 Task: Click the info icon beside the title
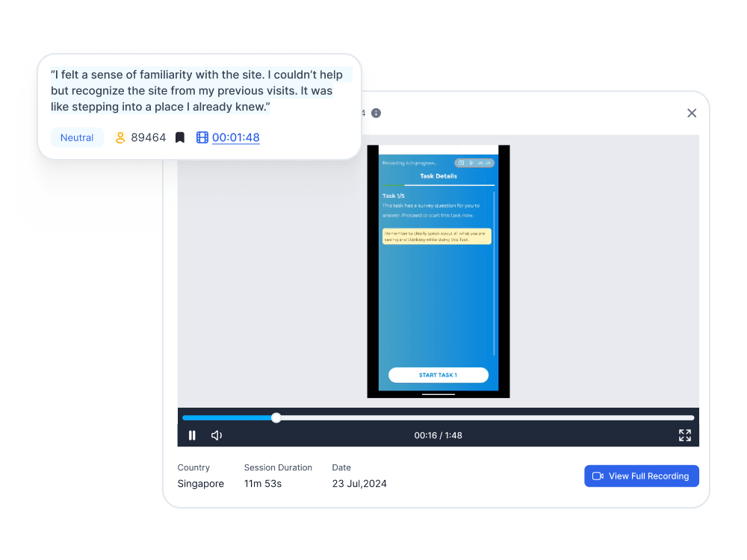pyautogui.click(x=376, y=113)
